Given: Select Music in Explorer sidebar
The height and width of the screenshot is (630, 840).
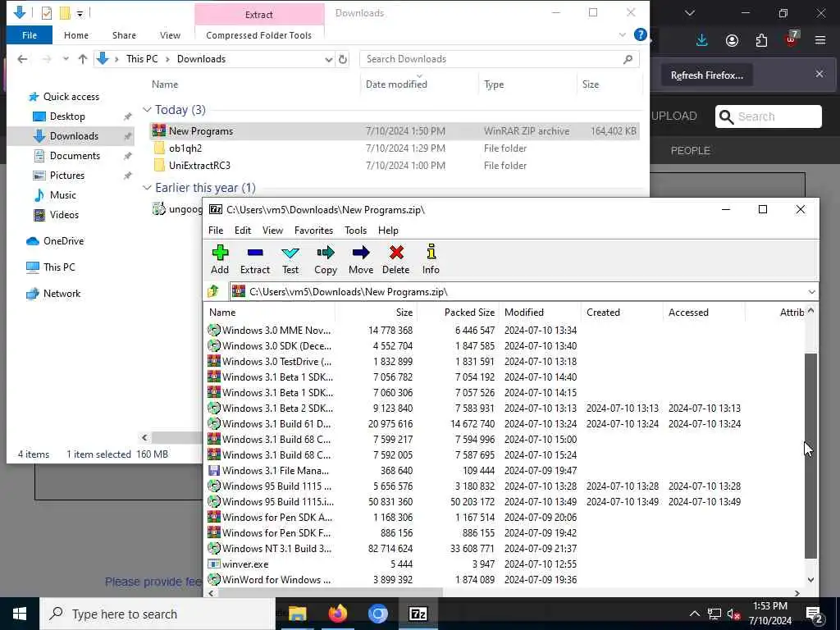Looking at the screenshot, I should click(62, 195).
